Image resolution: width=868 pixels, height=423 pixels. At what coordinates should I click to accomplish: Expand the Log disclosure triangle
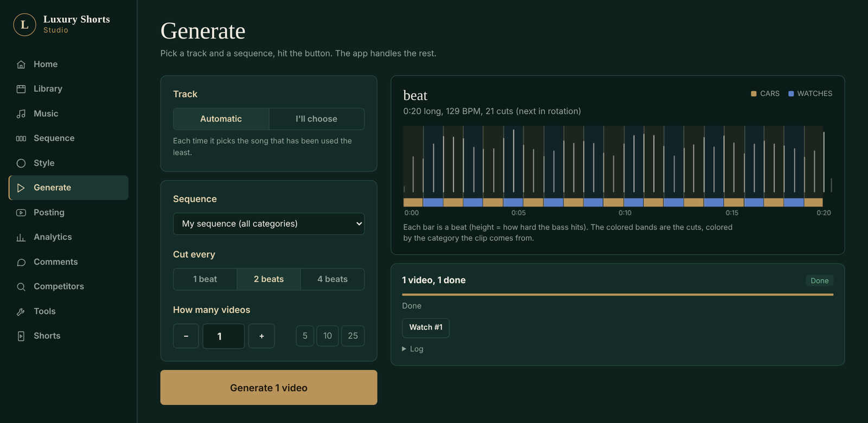point(404,349)
